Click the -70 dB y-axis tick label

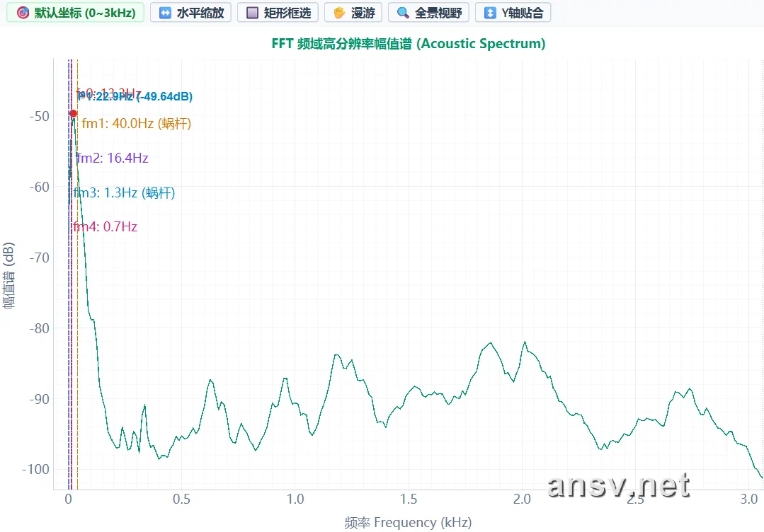tap(39, 258)
